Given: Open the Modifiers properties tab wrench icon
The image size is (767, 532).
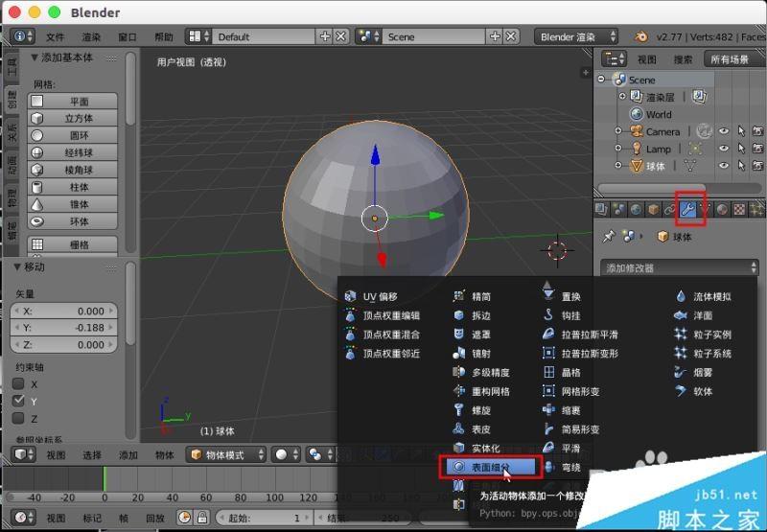Looking at the screenshot, I should [x=687, y=209].
